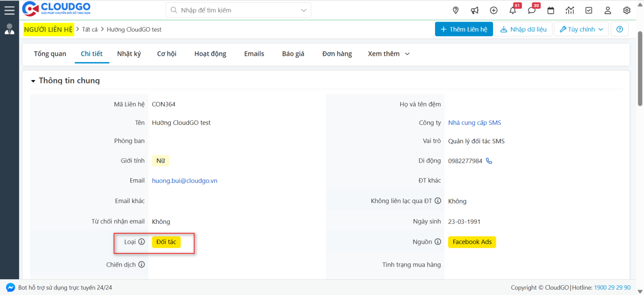Collapse the Thông tin chung section
This screenshot has height=295, width=644.
tap(33, 81)
